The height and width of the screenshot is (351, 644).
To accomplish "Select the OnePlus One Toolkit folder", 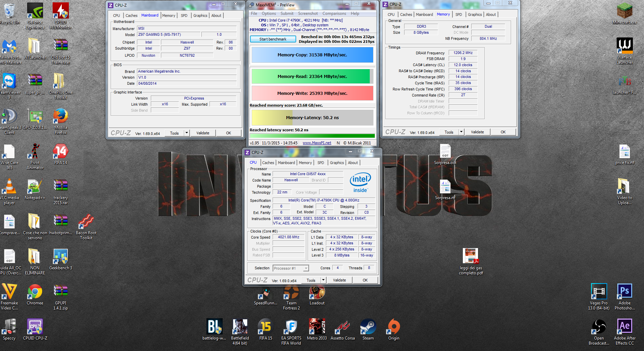I will tap(61, 86).
